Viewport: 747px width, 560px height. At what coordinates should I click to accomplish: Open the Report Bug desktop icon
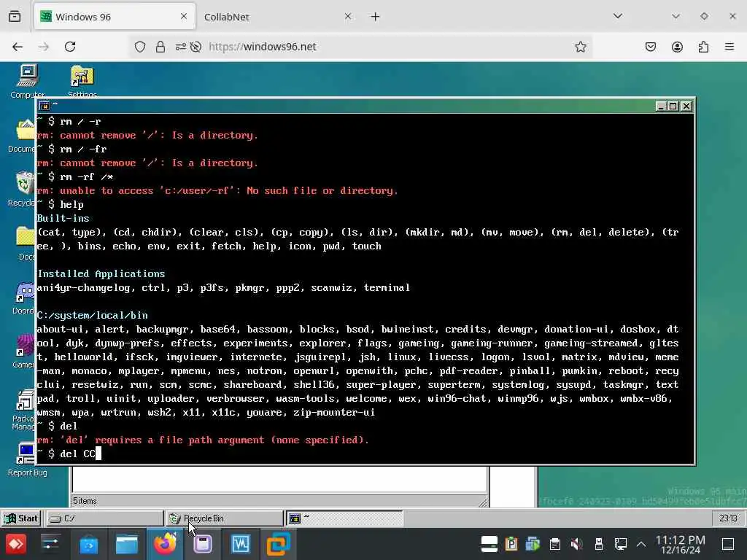click(27, 459)
